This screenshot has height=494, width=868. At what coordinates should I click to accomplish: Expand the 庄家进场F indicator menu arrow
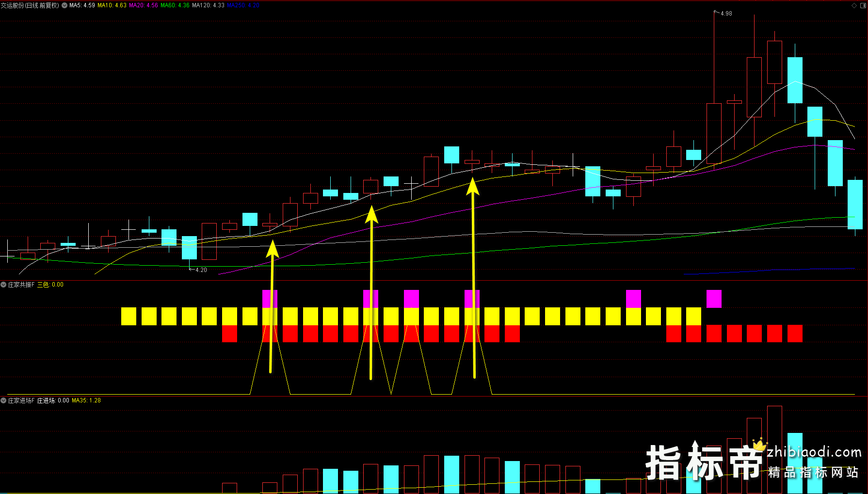(x=3, y=400)
